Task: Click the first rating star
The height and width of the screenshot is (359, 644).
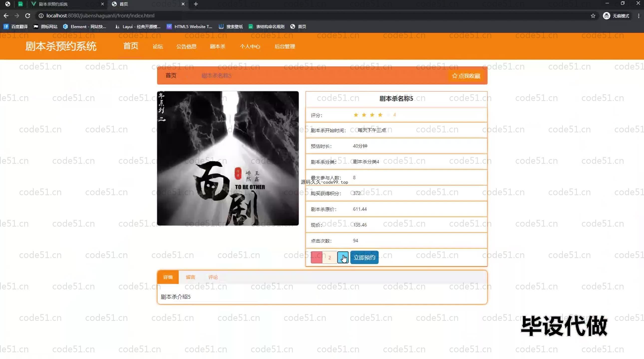Action: click(x=356, y=115)
